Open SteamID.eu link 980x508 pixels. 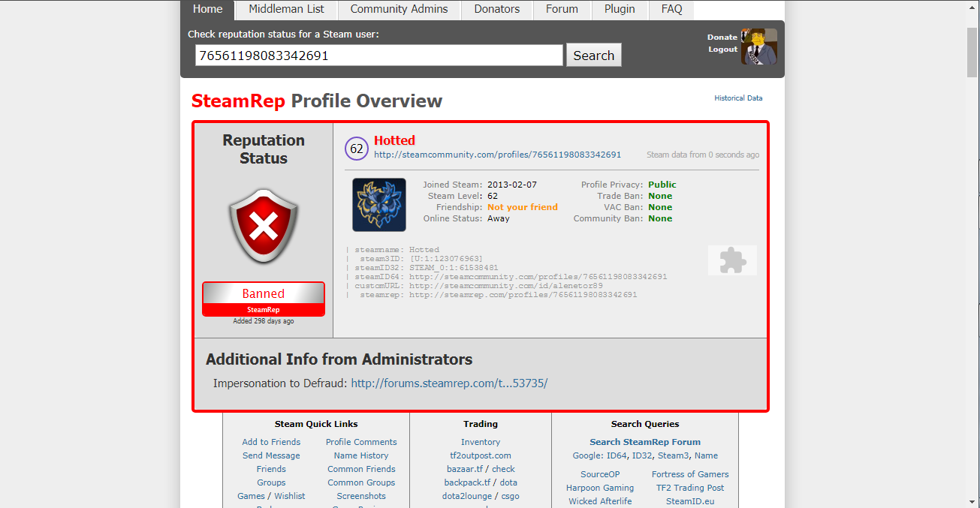tap(690, 501)
